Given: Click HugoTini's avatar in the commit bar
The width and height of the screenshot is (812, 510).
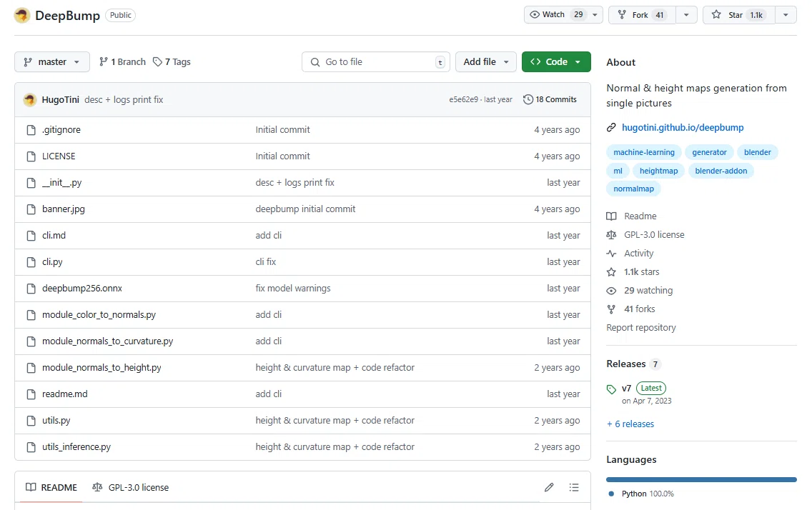Looking at the screenshot, I should (30, 99).
